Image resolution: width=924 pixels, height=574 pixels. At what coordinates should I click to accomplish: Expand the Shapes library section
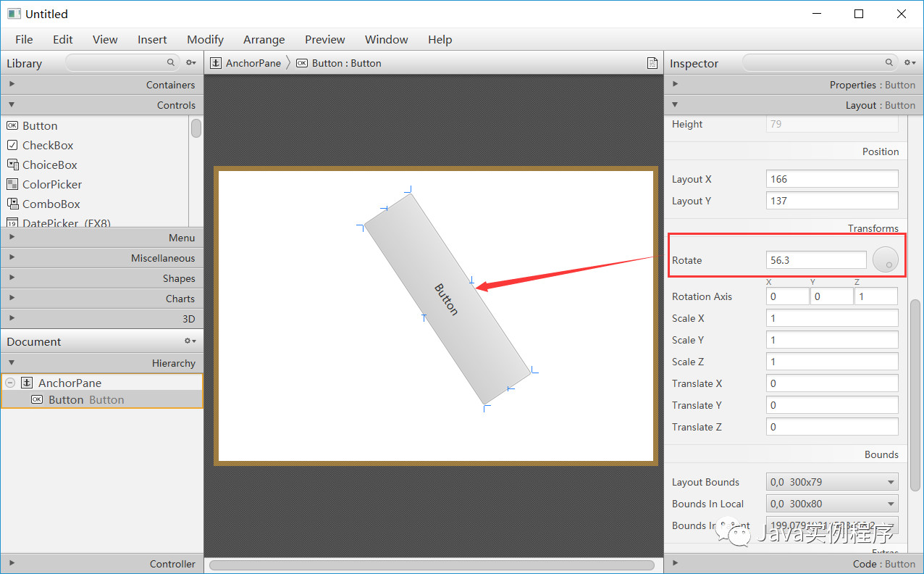point(12,278)
